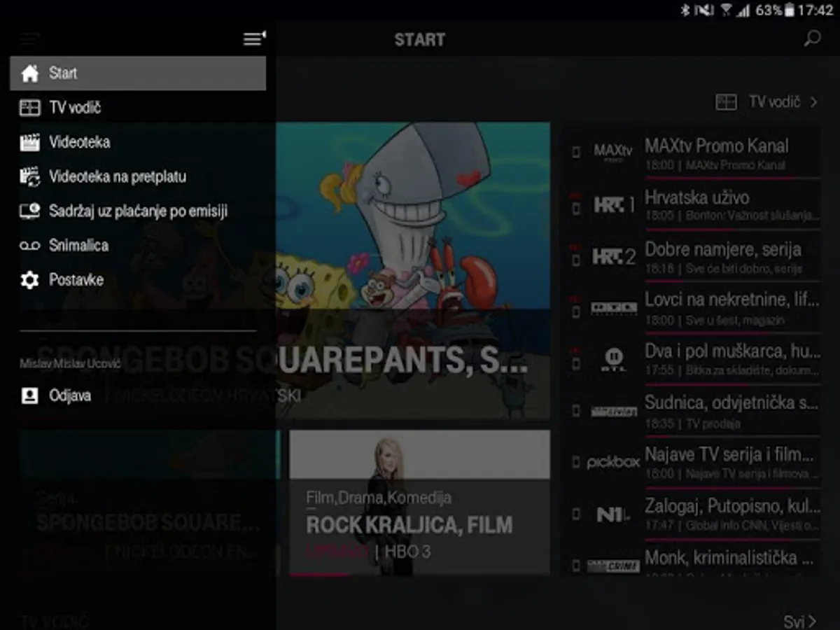Tap the subscription videoteka icon
This screenshot has height=630, width=840.
(29, 176)
